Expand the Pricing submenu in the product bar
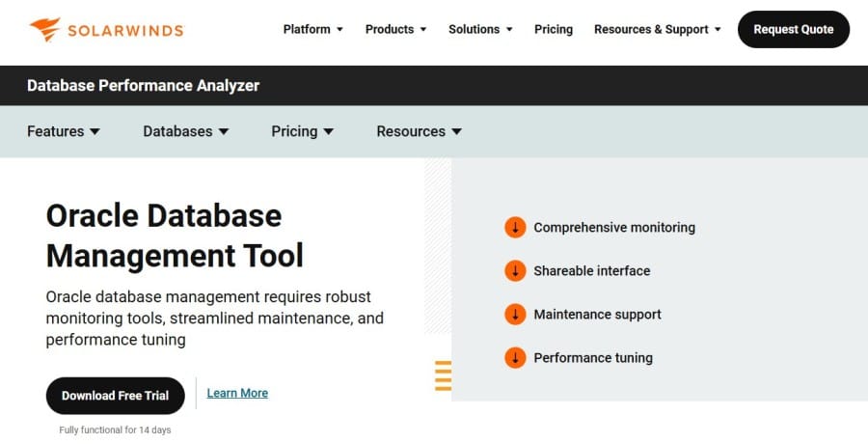868x444 pixels. [302, 131]
